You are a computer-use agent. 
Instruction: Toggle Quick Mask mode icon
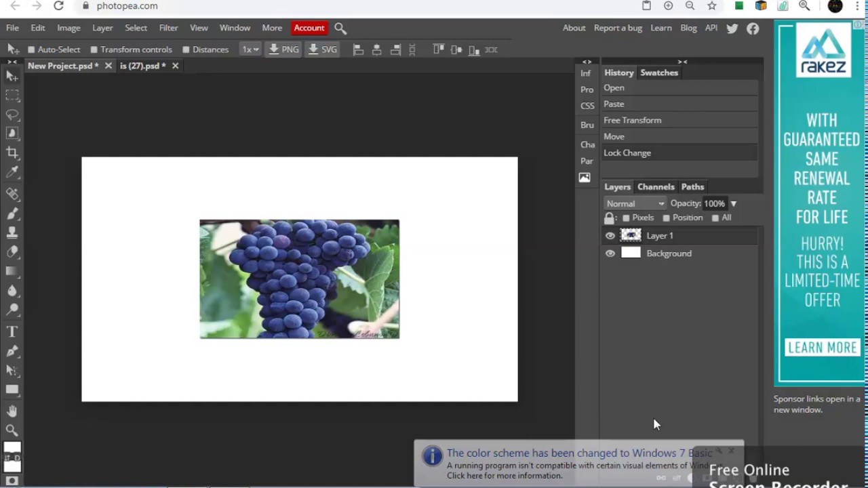click(12, 481)
